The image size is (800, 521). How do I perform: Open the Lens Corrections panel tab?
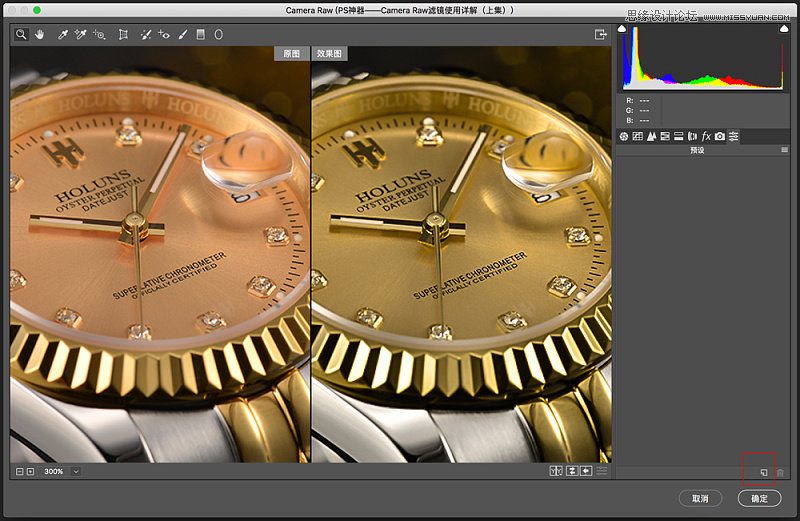[x=692, y=136]
